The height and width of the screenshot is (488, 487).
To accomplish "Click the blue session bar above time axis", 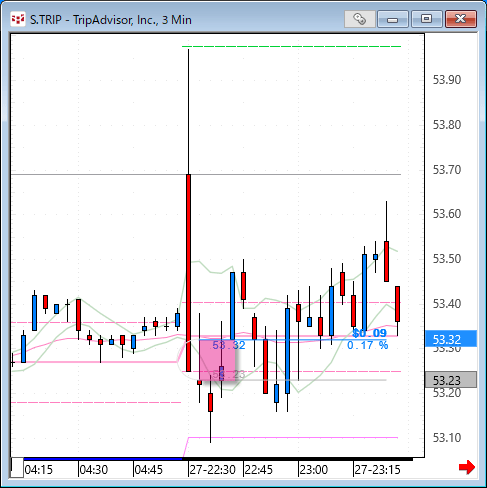I will 103,459.
